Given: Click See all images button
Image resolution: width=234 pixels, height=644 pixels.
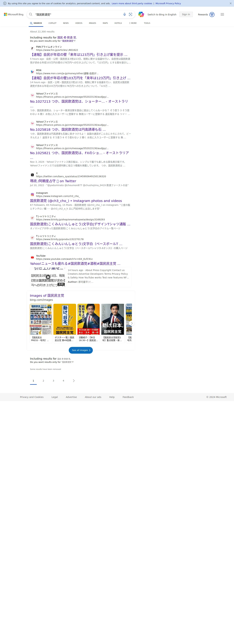Looking at the screenshot, I should [81, 350].
